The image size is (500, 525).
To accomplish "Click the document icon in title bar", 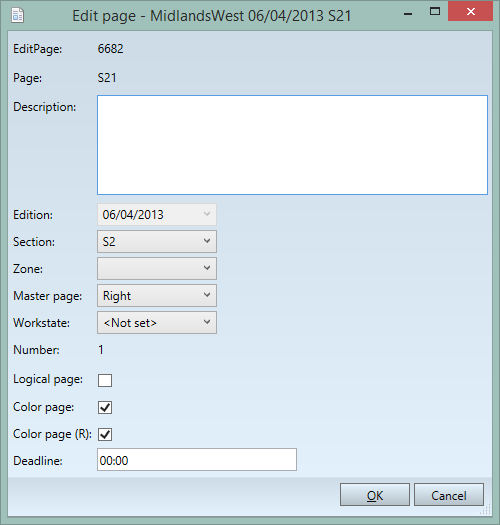I will pyautogui.click(x=17, y=15).
